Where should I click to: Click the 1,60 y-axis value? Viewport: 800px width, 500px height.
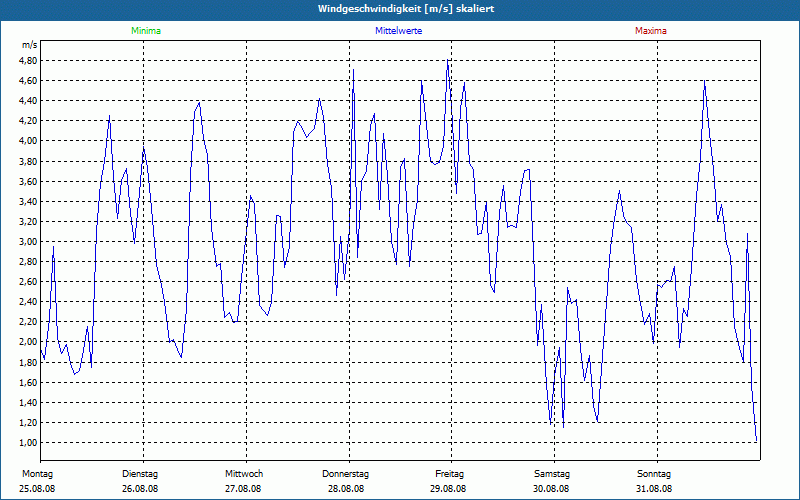pyautogui.click(x=30, y=382)
